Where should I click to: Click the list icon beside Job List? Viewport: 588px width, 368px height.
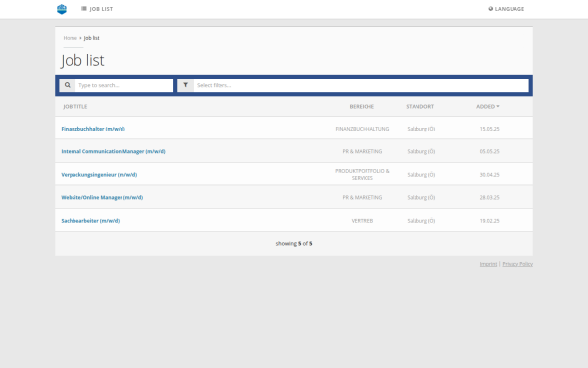(84, 9)
